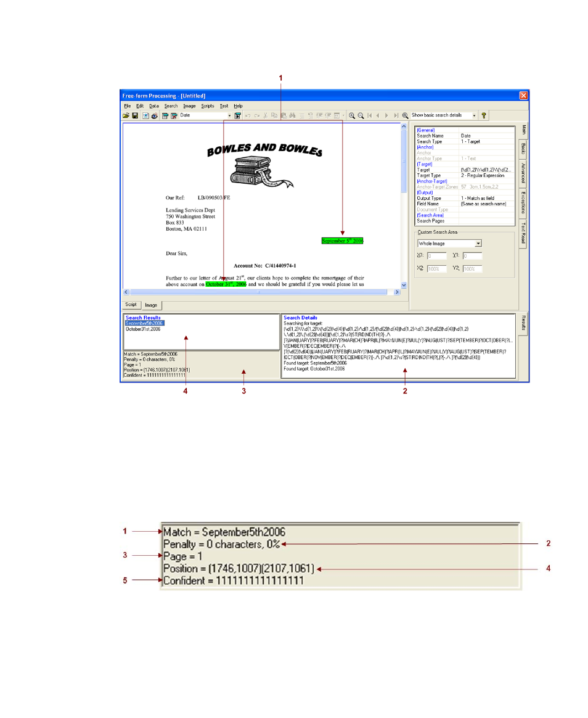Go to next page arrow icon
588x718 pixels.
[x=386, y=116]
